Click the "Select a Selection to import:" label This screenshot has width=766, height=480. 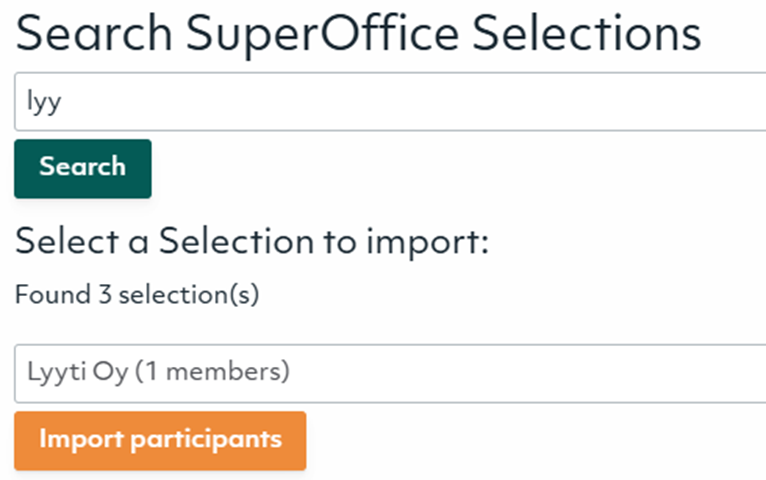pyautogui.click(x=252, y=242)
